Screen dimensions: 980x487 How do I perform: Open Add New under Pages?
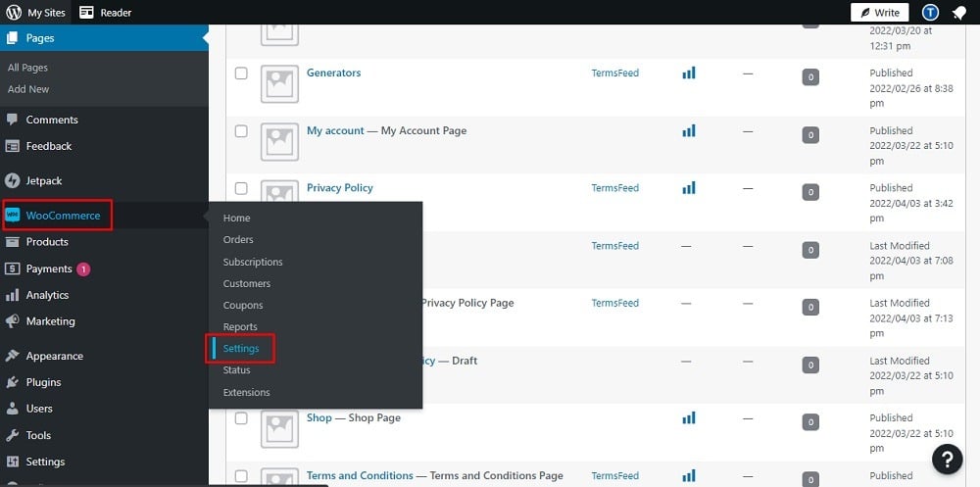[28, 89]
